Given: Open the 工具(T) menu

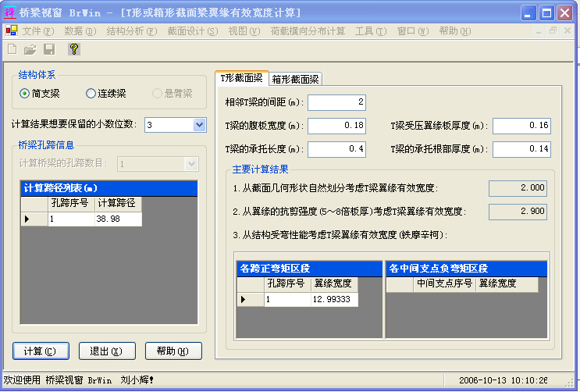Looking at the screenshot, I should pyautogui.click(x=371, y=31).
